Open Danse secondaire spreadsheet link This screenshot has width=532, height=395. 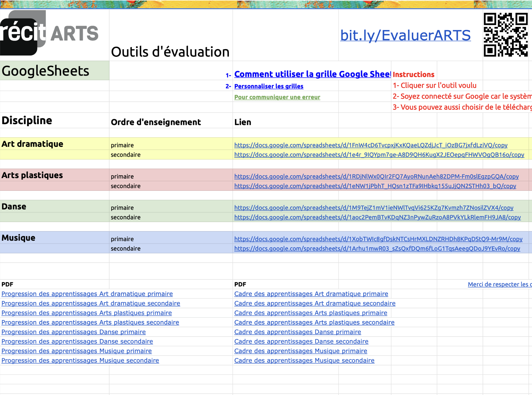(377, 217)
